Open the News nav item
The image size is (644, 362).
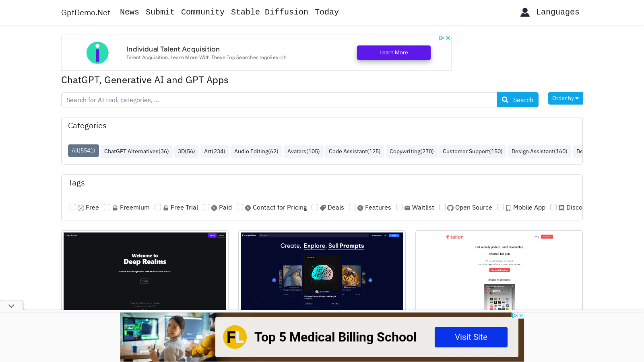coord(129,12)
